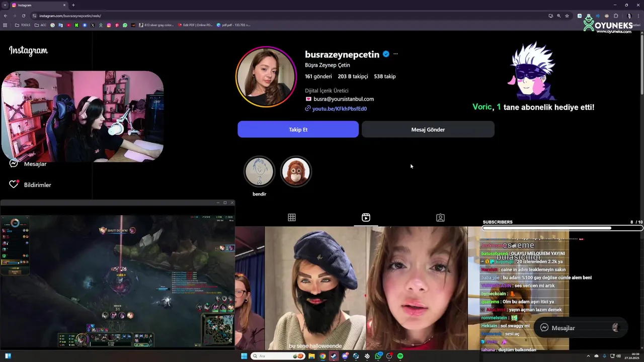Close the Instagram browser tab
The height and width of the screenshot is (362, 644).
[x=64, y=5]
